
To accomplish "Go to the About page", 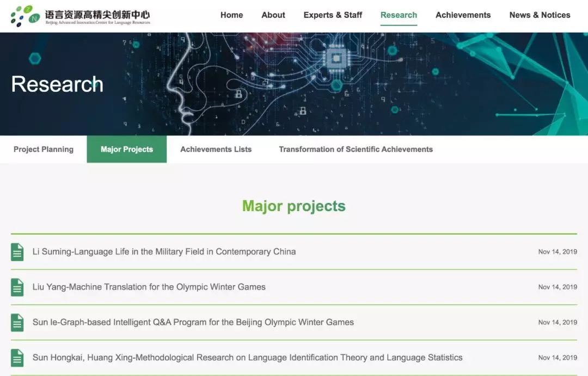I will (x=273, y=15).
